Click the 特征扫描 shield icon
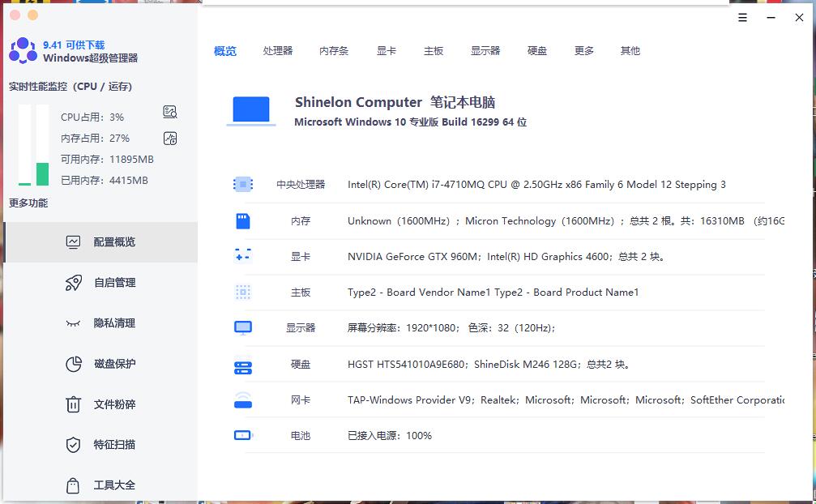Image resolution: width=816 pixels, height=504 pixels. click(x=73, y=445)
